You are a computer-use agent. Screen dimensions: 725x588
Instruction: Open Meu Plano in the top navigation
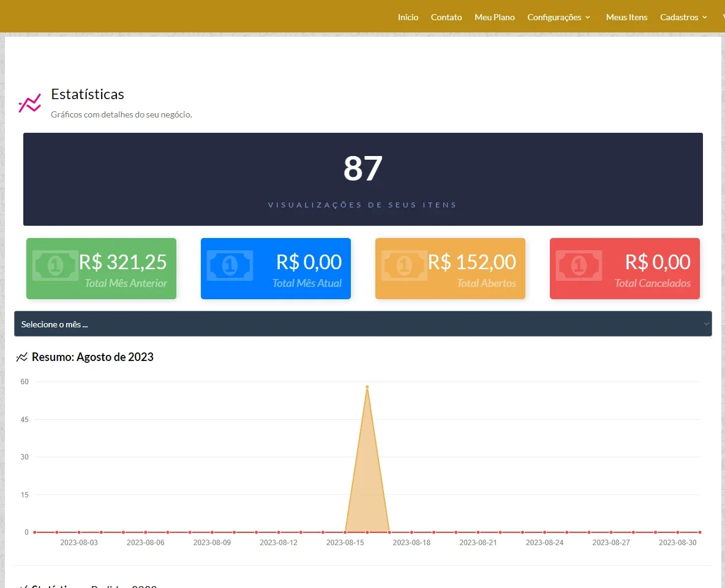(x=494, y=17)
